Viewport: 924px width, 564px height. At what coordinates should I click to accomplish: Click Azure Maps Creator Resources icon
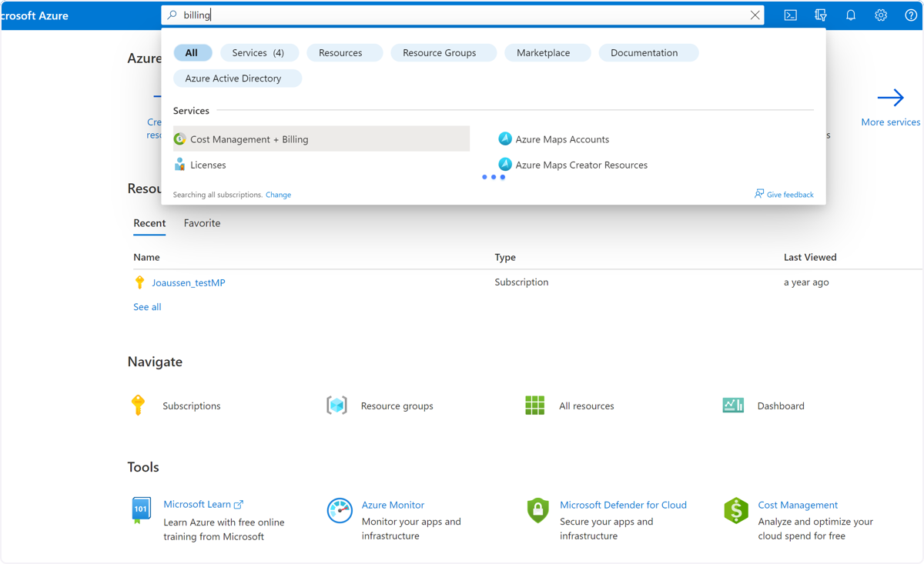pos(505,164)
